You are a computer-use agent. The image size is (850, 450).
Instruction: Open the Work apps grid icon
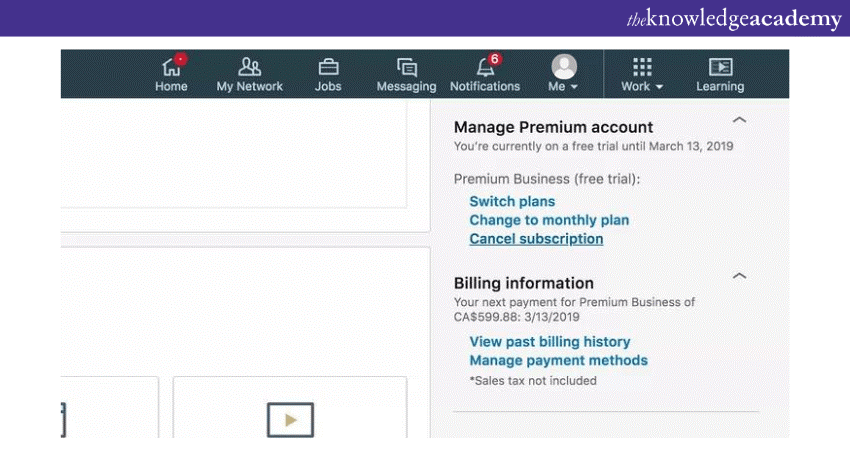[642, 67]
